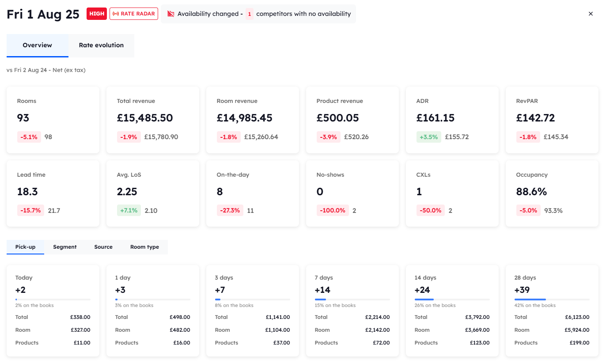The height and width of the screenshot is (364, 606).
Task: Click the -50.0% badge under CXLs
Action: click(x=431, y=211)
